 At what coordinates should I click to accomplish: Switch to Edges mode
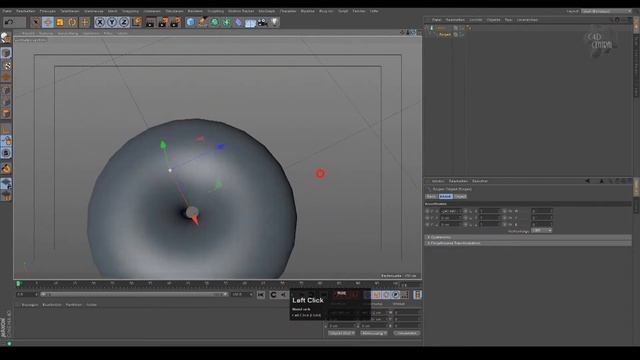tap(6, 102)
